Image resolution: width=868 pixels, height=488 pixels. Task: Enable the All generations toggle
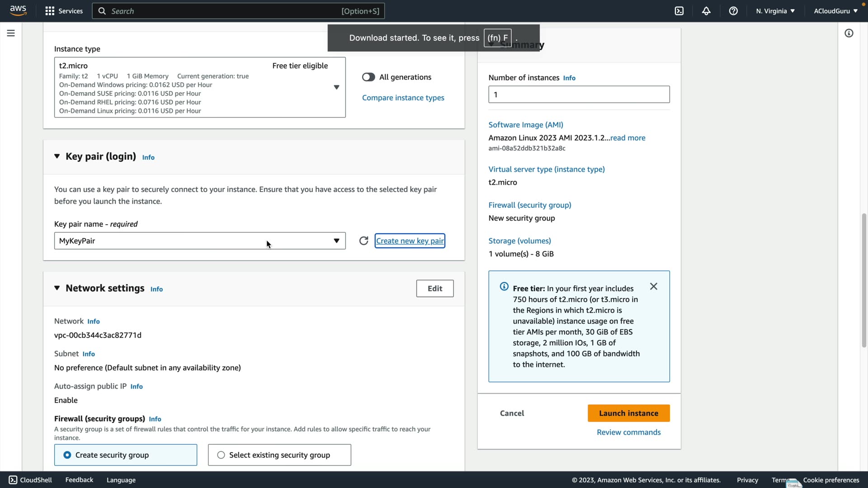pyautogui.click(x=368, y=77)
